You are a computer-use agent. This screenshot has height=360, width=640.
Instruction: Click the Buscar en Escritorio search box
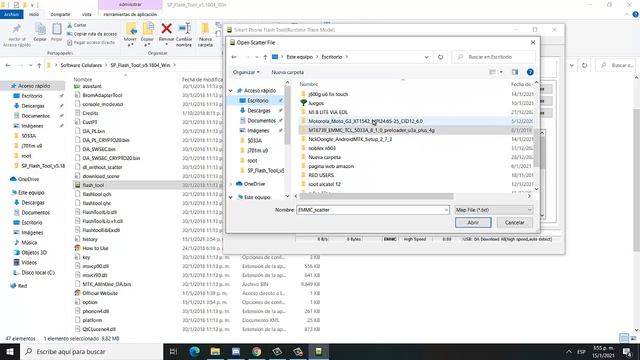click(x=493, y=57)
